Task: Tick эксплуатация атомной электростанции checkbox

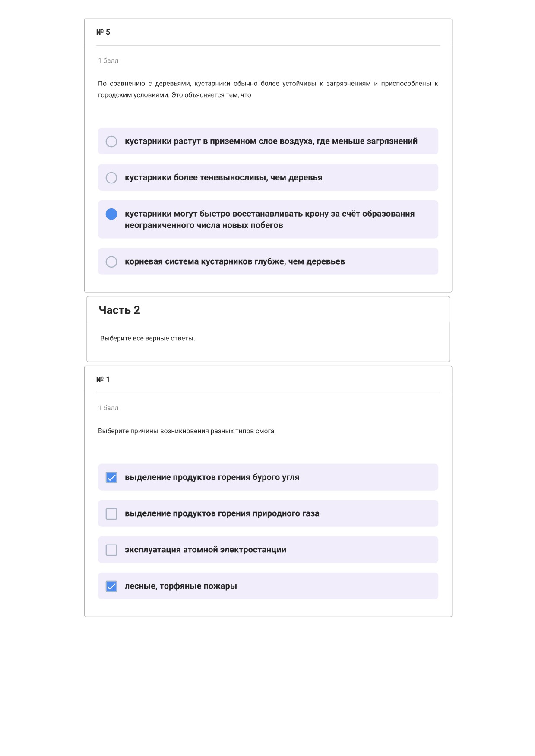Action: [111, 550]
